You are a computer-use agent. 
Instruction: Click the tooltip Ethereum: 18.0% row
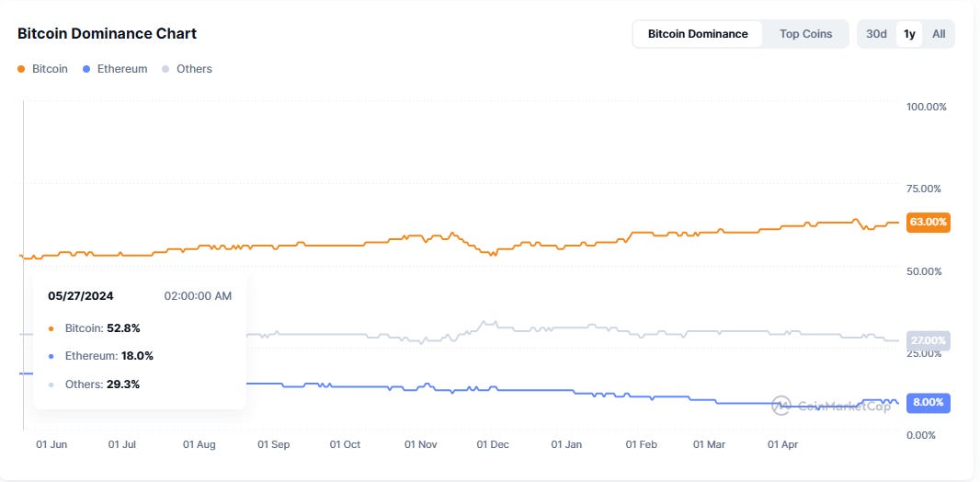coord(100,356)
